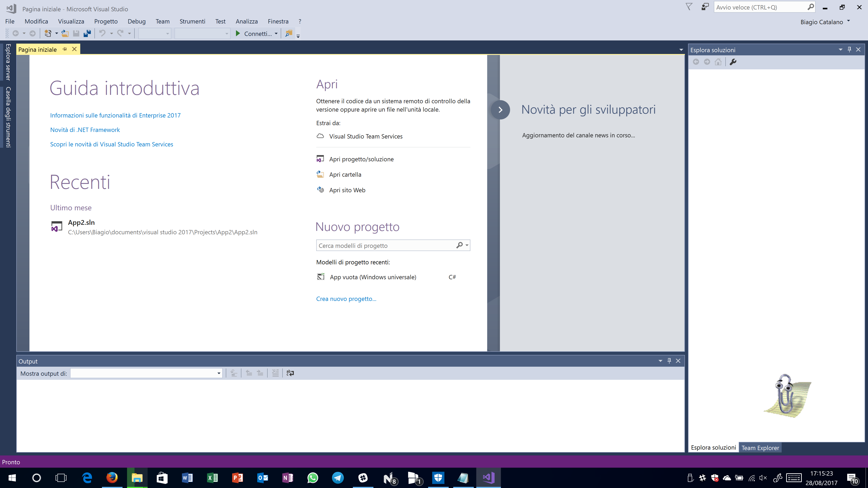Click Scopri le novità di Team Services
868x488 pixels.
pos(111,144)
